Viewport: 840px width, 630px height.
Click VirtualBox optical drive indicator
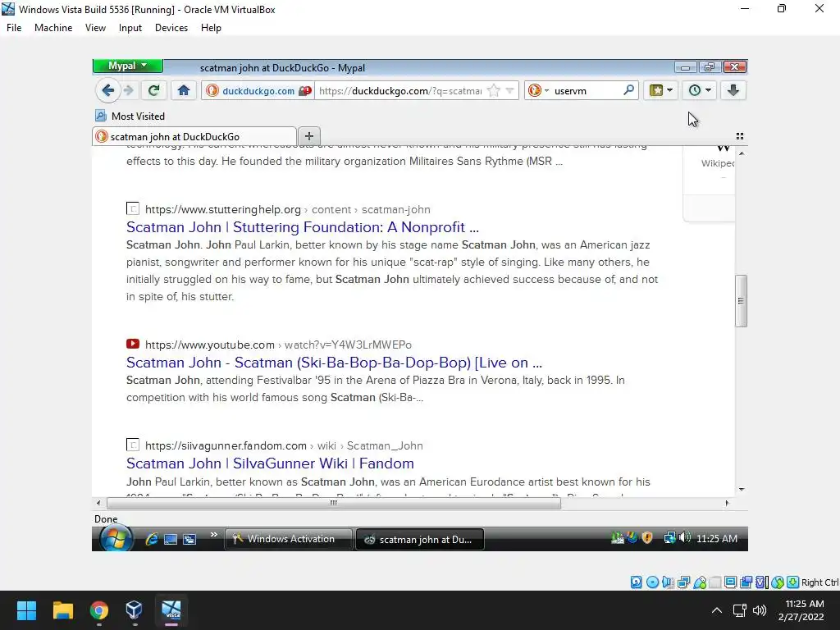tap(652, 582)
